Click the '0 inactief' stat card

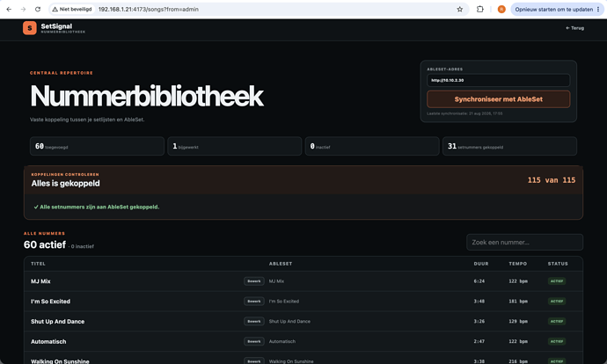point(372,146)
